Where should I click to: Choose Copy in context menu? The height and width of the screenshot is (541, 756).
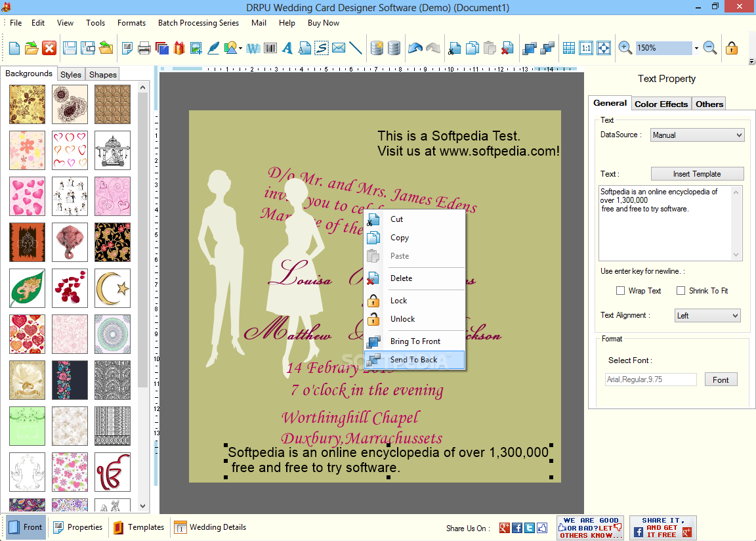click(414, 238)
